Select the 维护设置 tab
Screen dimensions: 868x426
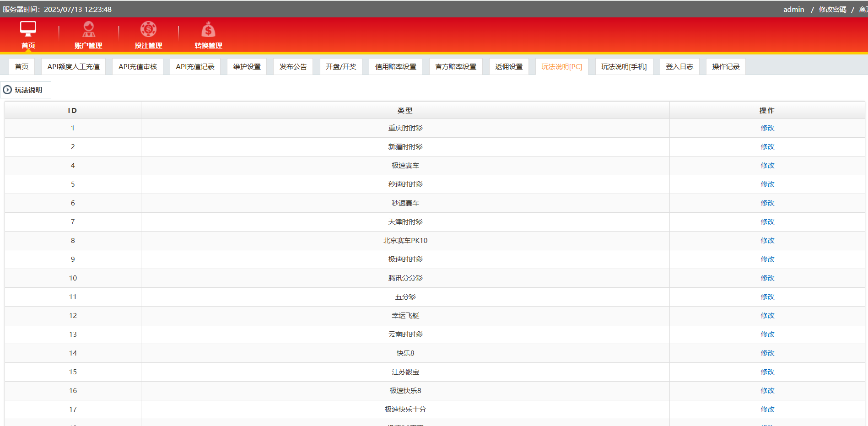247,67
